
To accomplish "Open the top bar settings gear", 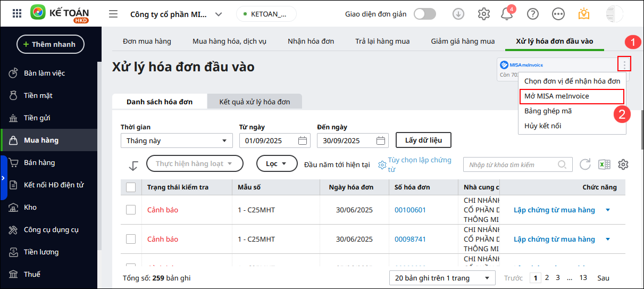I will tap(483, 14).
